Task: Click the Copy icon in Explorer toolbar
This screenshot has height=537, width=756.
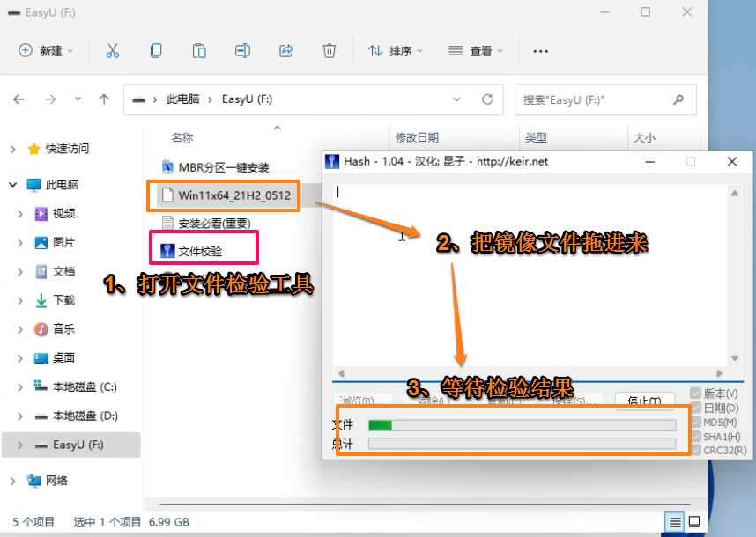Action: click(x=156, y=50)
